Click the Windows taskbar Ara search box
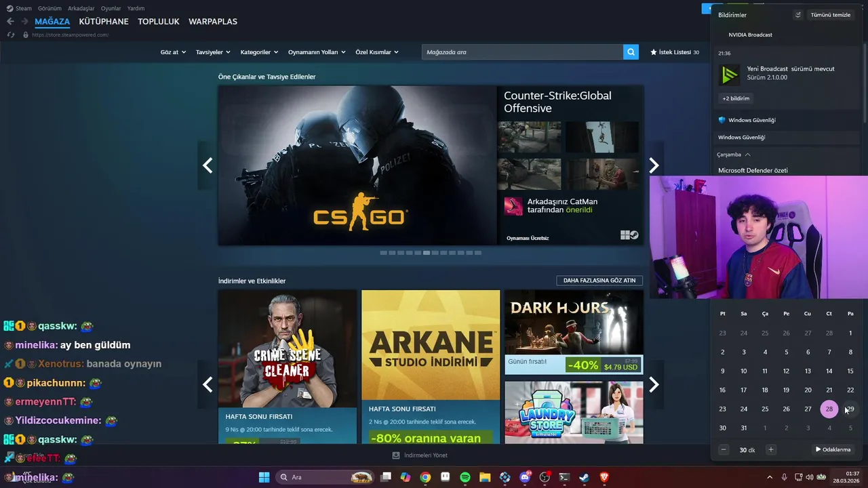Screen dimensions: 868x488 pyautogui.click(x=325, y=477)
